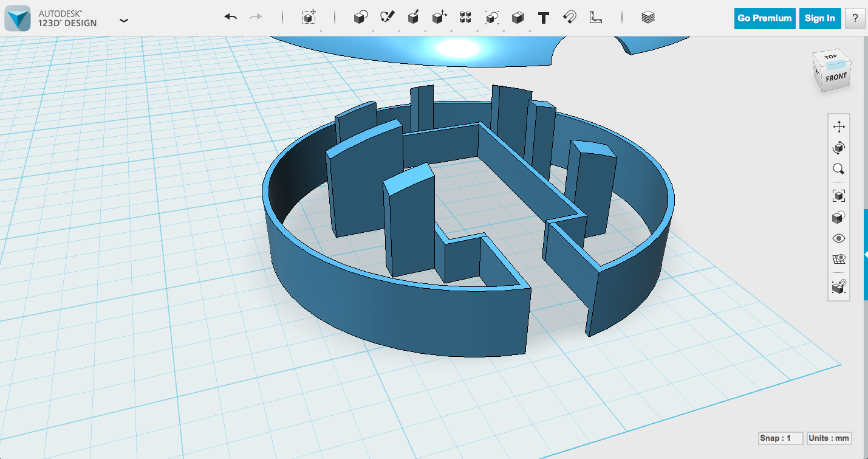Select the Sketch tool

pyautogui.click(x=387, y=17)
